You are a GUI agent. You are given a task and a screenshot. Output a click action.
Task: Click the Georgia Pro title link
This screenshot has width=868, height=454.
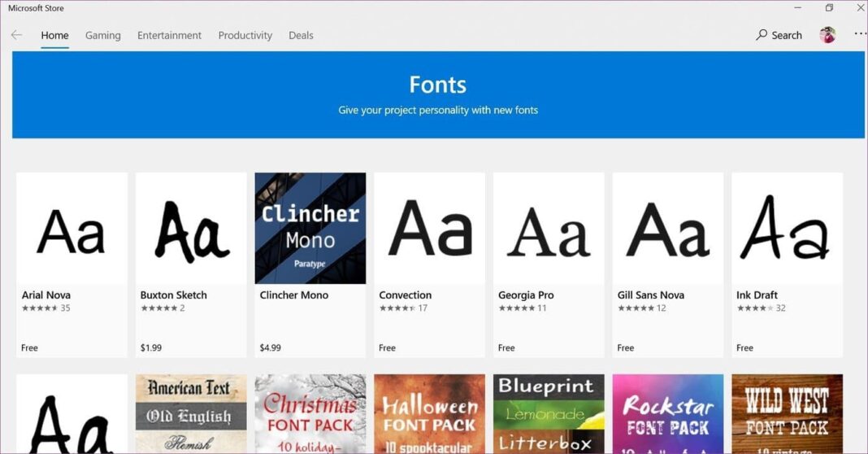tap(526, 295)
